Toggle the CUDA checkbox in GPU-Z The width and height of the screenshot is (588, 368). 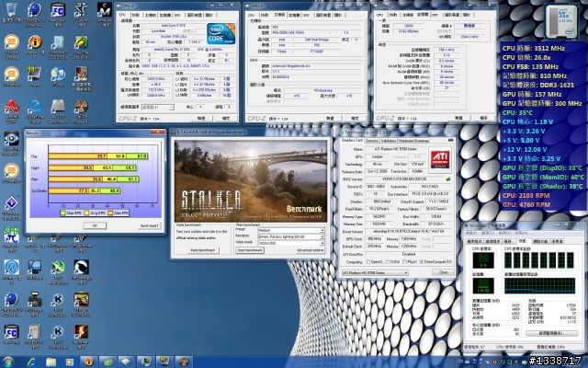[x=388, y=261]
